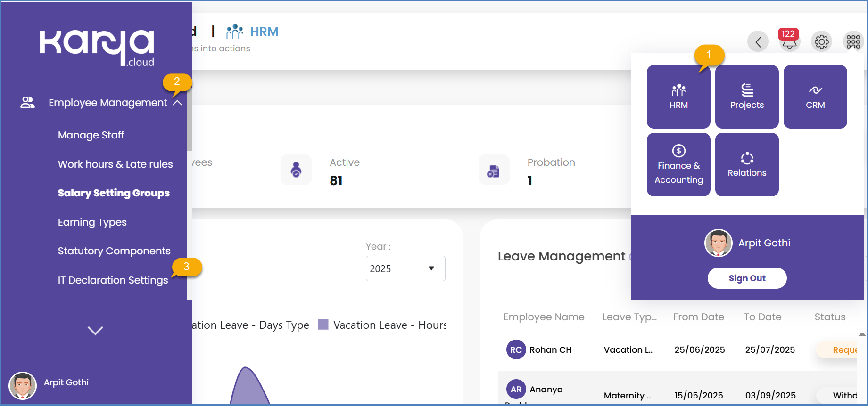This screenshot has width=868, height=406.
Task: Click the Active count 81
Action: tap(336, 181)
